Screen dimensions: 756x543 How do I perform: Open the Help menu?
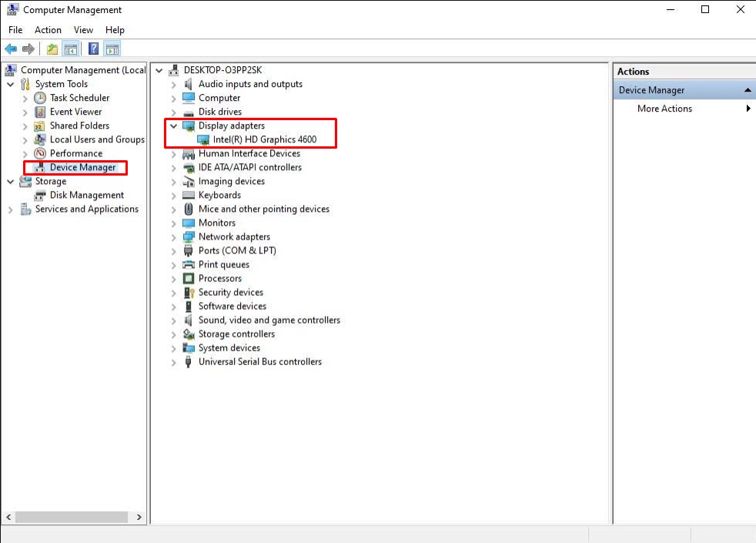tap(115, 30)
